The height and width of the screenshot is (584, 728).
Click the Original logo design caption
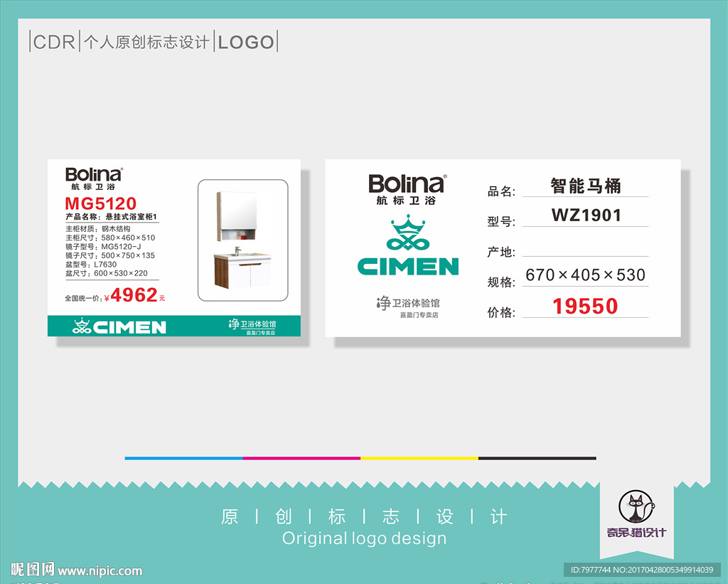coord(365,538)
